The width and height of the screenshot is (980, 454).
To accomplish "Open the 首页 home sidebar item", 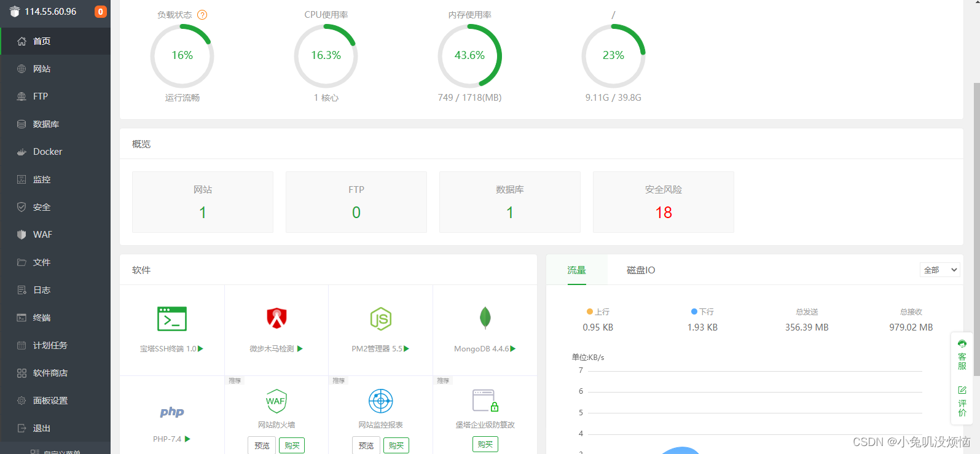I will [55, 41].
